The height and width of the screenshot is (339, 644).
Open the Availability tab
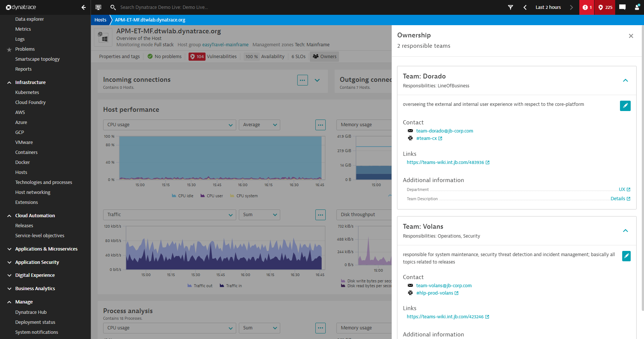[x=265, y=57]
